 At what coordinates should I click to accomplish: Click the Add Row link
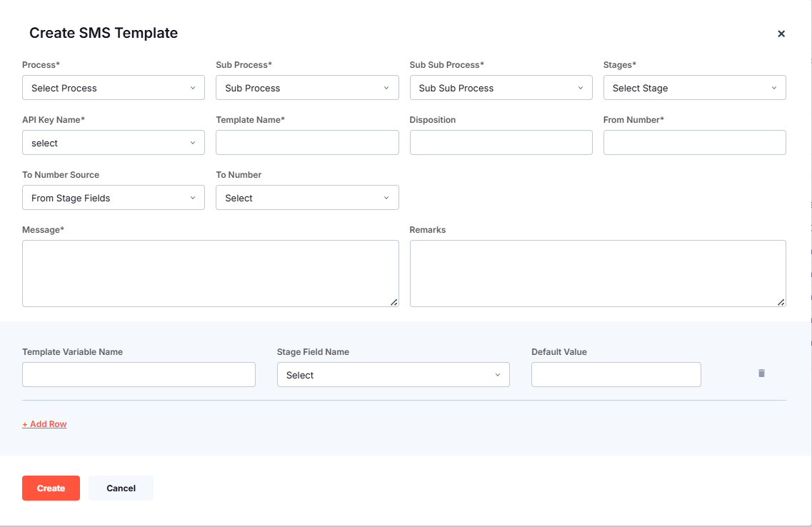(x=44, y=423)
